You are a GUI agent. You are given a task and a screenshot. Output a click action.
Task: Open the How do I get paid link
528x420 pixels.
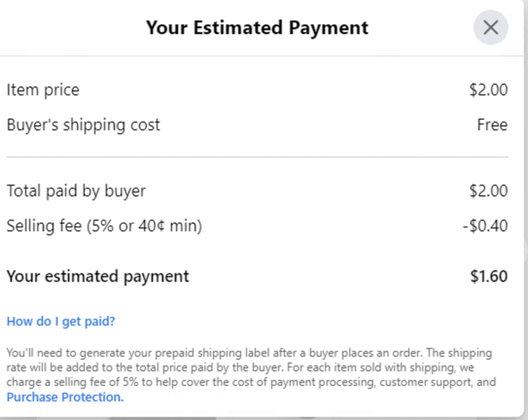(61, 321)
